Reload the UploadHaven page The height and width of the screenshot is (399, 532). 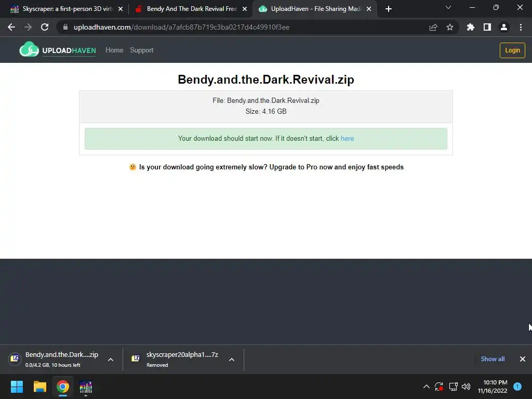pos(45,27)
